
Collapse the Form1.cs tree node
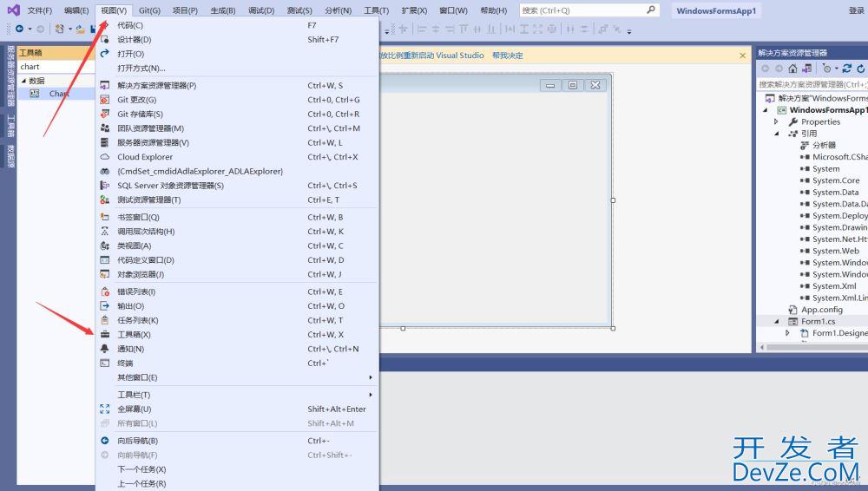point(777,322)
